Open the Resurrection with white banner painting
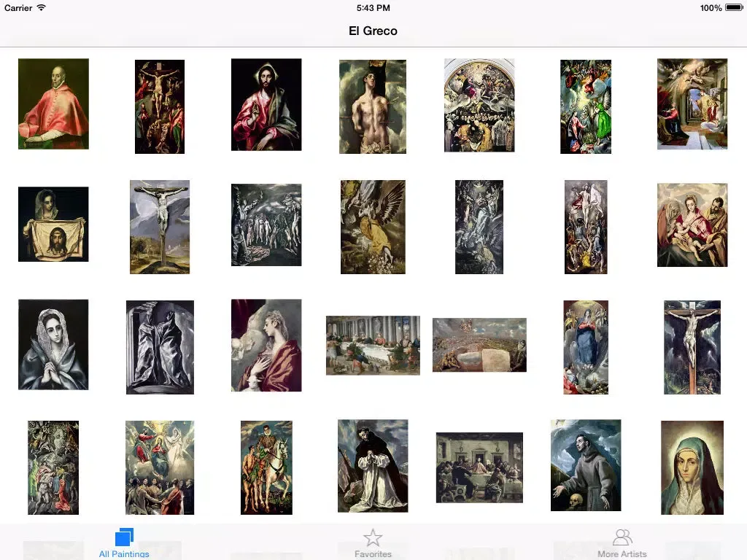This screenshot has height=560, width=747. (586, 227)
